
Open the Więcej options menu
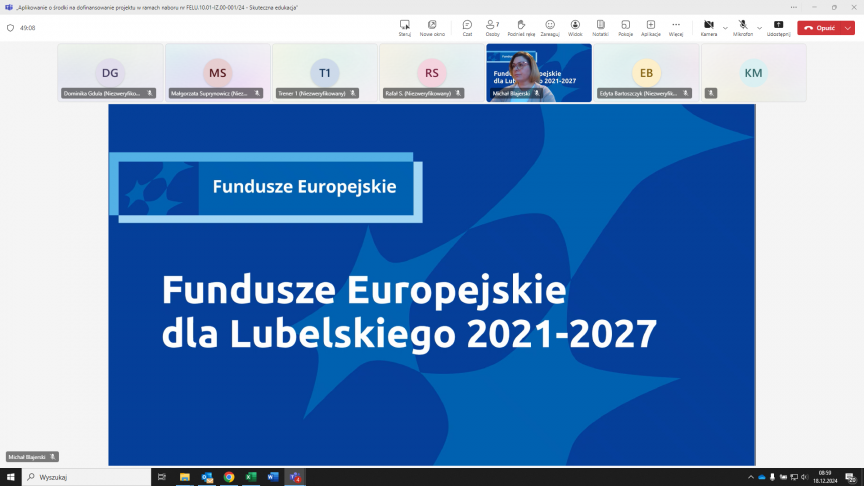click(676, 28)
